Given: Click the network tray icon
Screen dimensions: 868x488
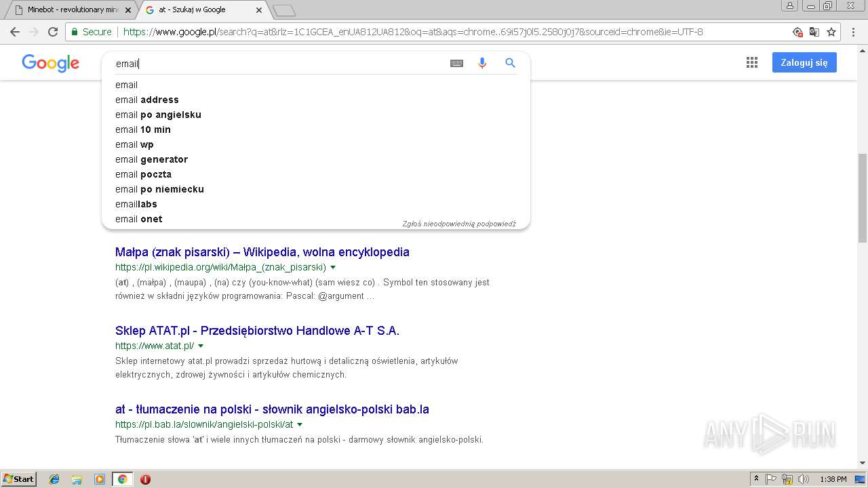Looking at the screenshot, I should click(787, 479).
